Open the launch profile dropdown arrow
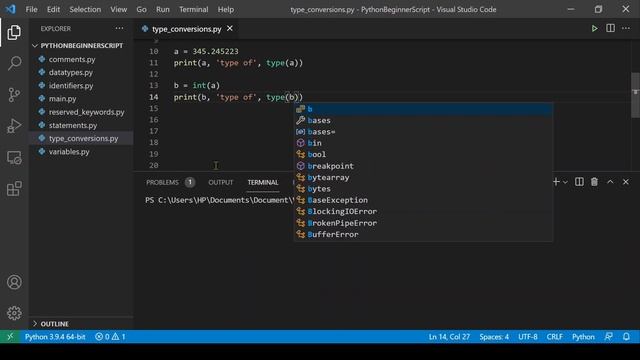Viewport: 640px width, 360px height. point(565,182)
